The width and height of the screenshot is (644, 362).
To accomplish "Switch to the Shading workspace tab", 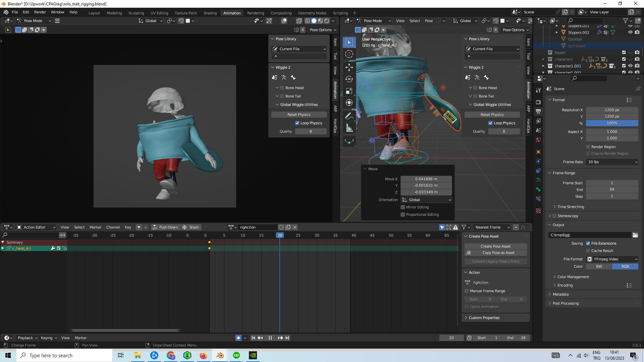I will [210, 13].
